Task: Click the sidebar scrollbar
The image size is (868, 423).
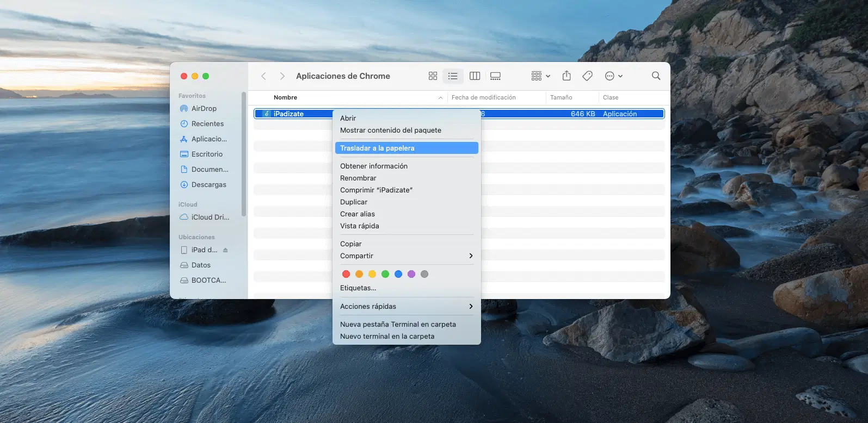Action: coord(244,154)
